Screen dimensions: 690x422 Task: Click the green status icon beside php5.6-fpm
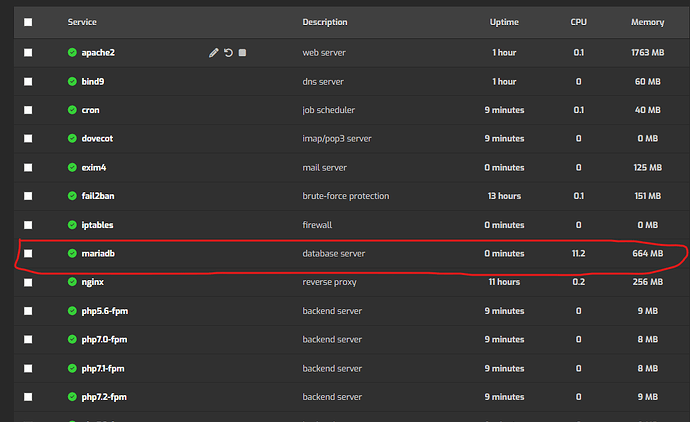point(72,311)
